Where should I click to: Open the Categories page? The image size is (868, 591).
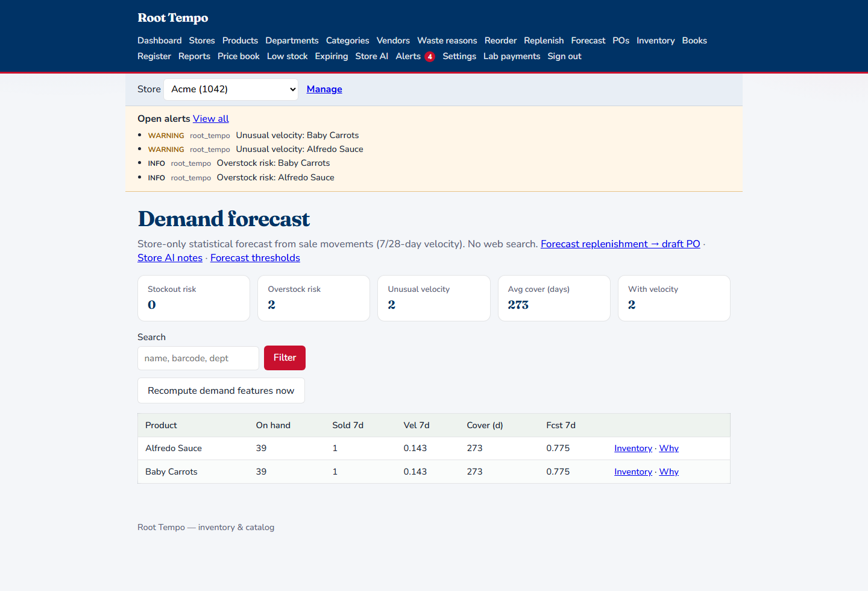click(x=347, y=40)
